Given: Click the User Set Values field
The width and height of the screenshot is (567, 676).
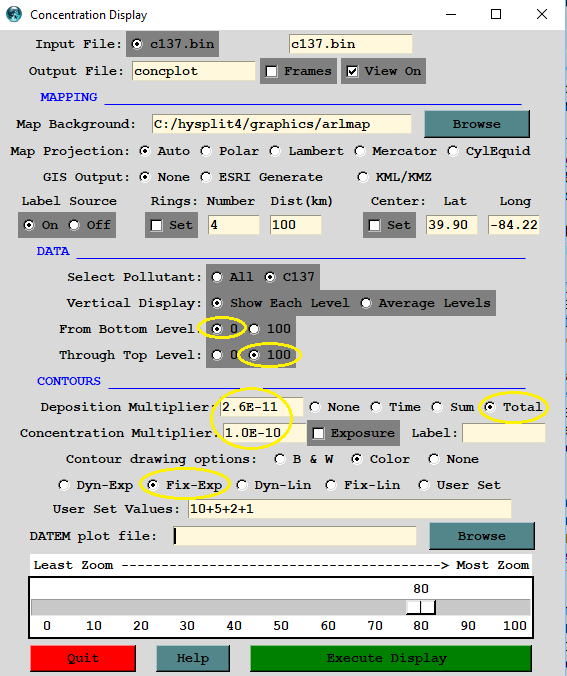Looking at the screenshot, I should coord(350,509).
